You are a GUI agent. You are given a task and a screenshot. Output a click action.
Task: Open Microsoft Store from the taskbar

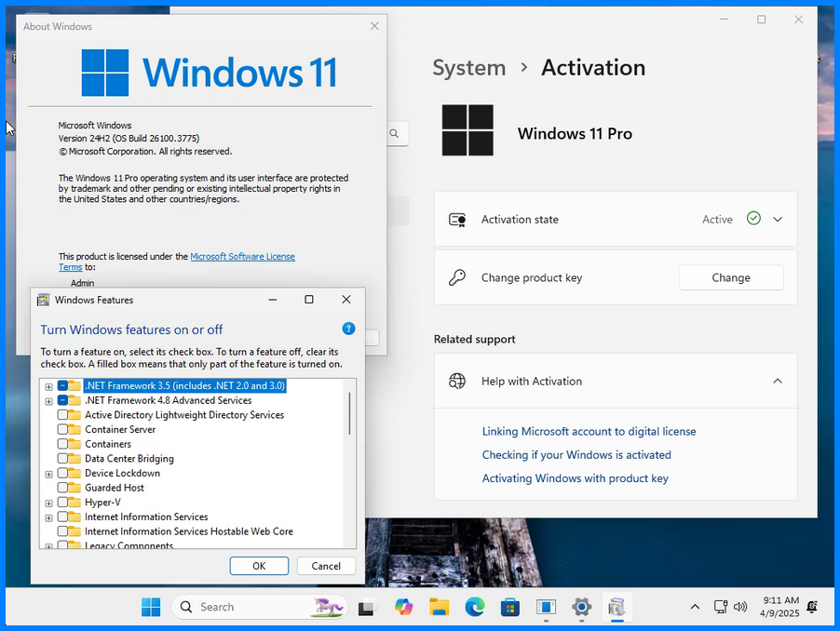click(x=510, y=607)
